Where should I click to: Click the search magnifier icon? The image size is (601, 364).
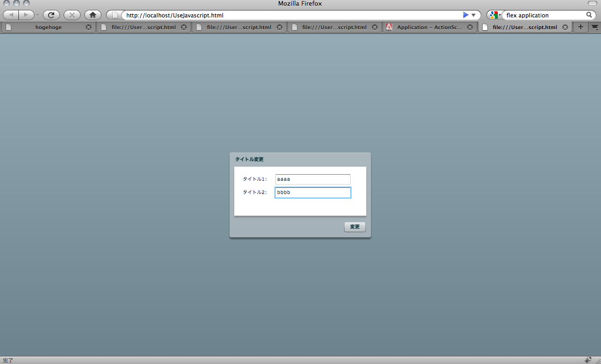pos(589,15)
